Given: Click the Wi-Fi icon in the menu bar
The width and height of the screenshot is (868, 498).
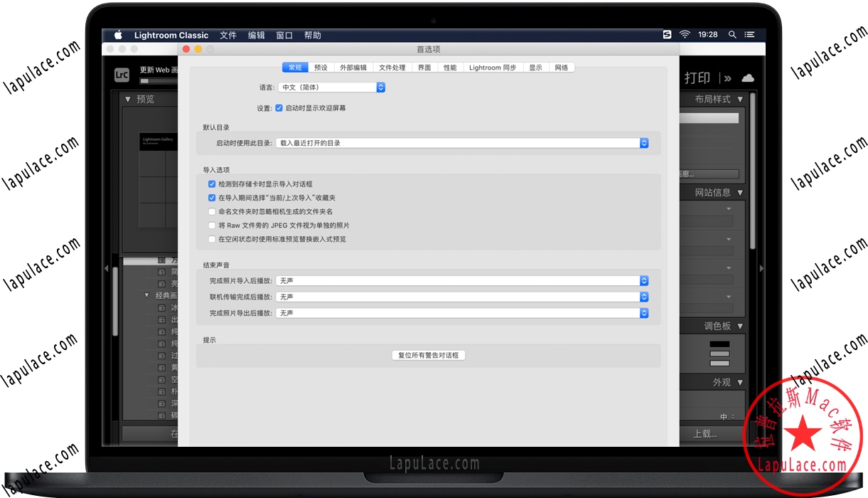Looking at the screenshot, I should (x=684, y=33).
